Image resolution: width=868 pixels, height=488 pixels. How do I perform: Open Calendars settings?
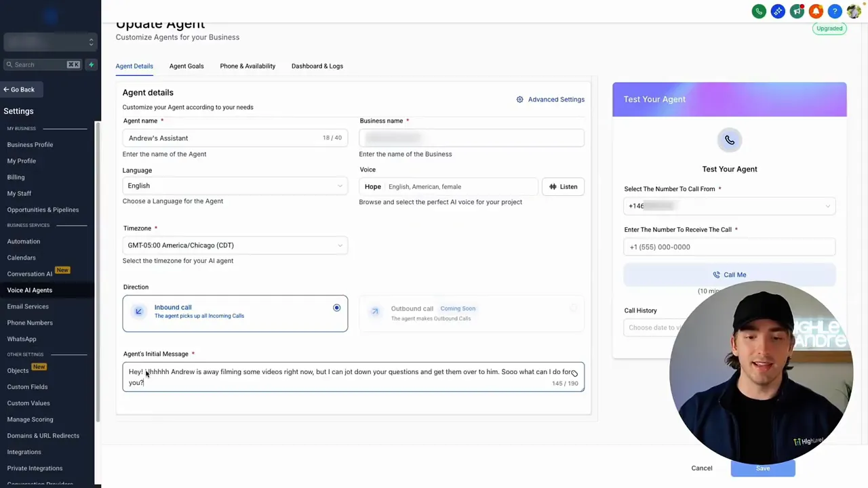[x=21, y=258]
